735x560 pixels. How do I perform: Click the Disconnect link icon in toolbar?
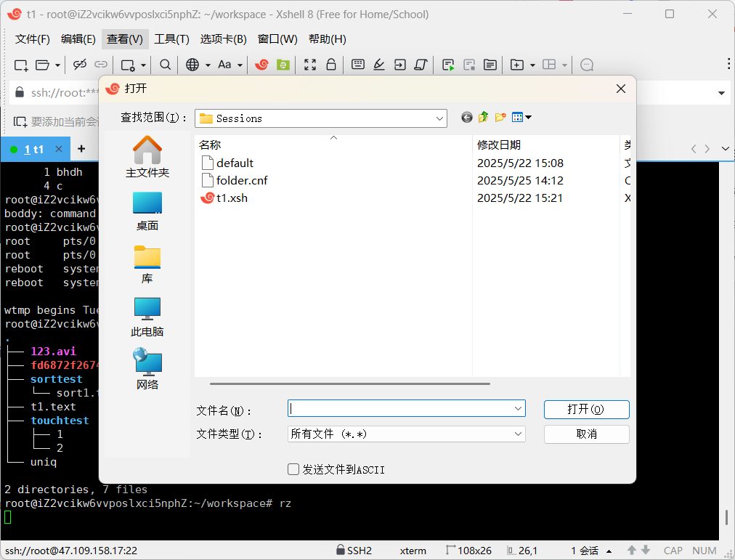pyautogui.click(x=80, y=65)
